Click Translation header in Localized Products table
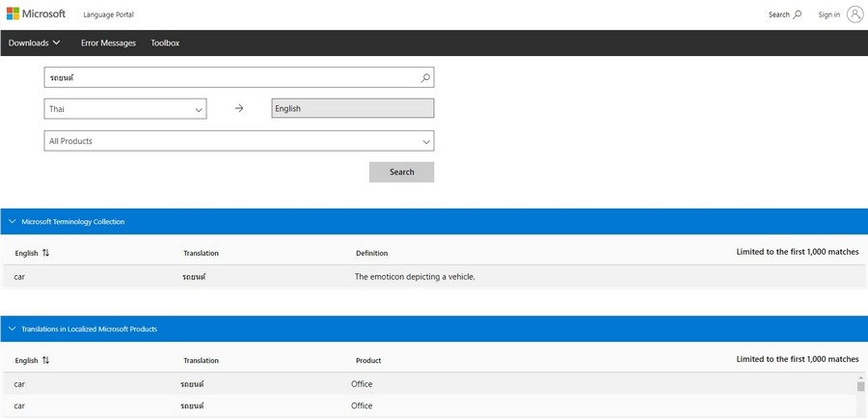The image size is (868, 418). (x=201, y=360)
